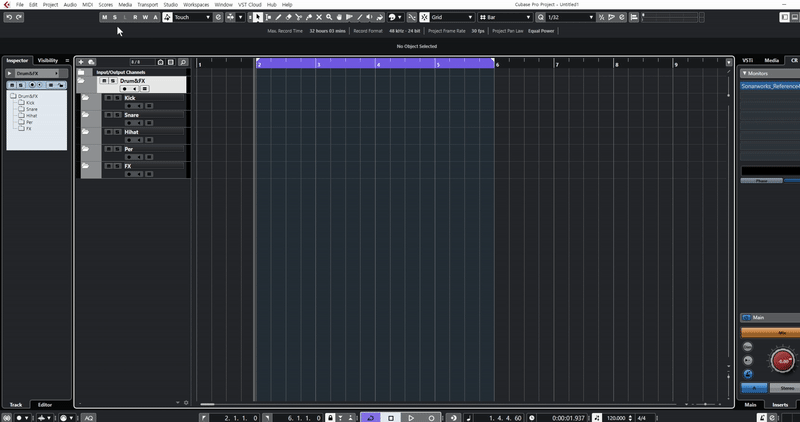Select the Erase tool
The image size is (800, 422).
[289, 17]
